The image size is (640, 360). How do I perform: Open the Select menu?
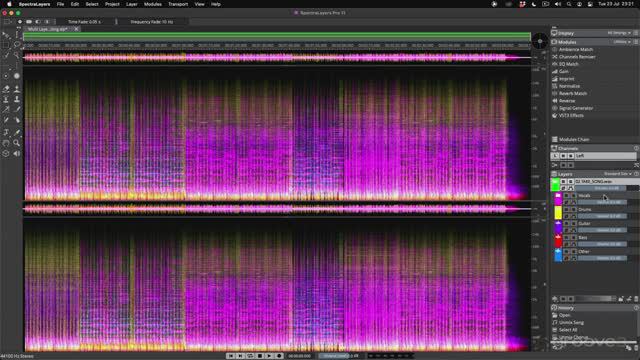click(92, 4)
